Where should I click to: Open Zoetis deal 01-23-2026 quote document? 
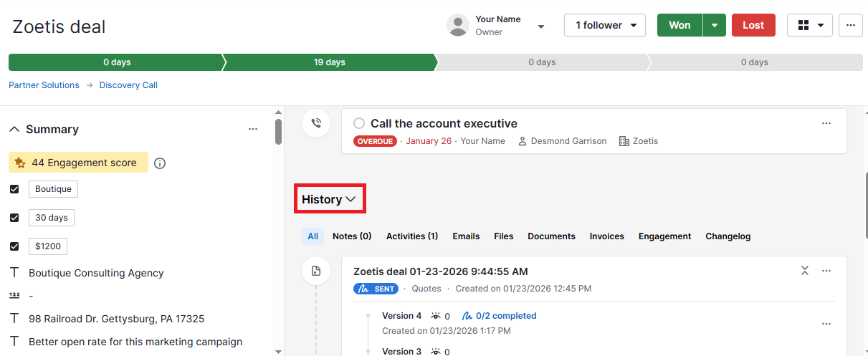tap(441, 271)
